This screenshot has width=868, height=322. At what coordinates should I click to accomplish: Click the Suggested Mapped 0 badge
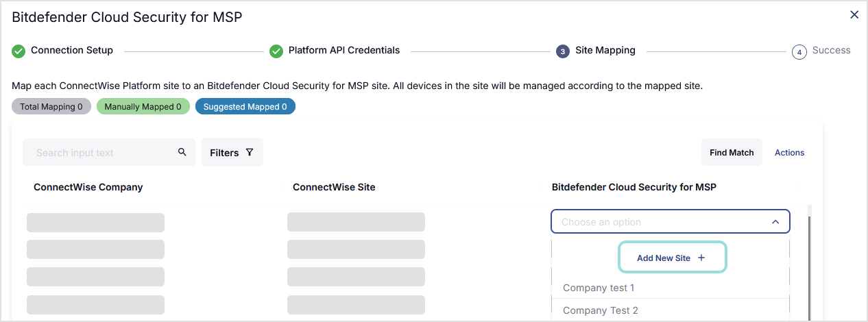point(245,106)
